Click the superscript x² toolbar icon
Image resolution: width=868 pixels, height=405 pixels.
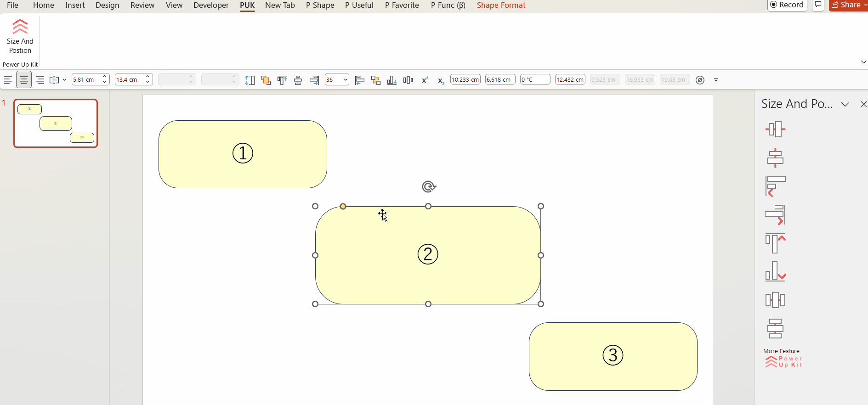click(x=425, y=80)
